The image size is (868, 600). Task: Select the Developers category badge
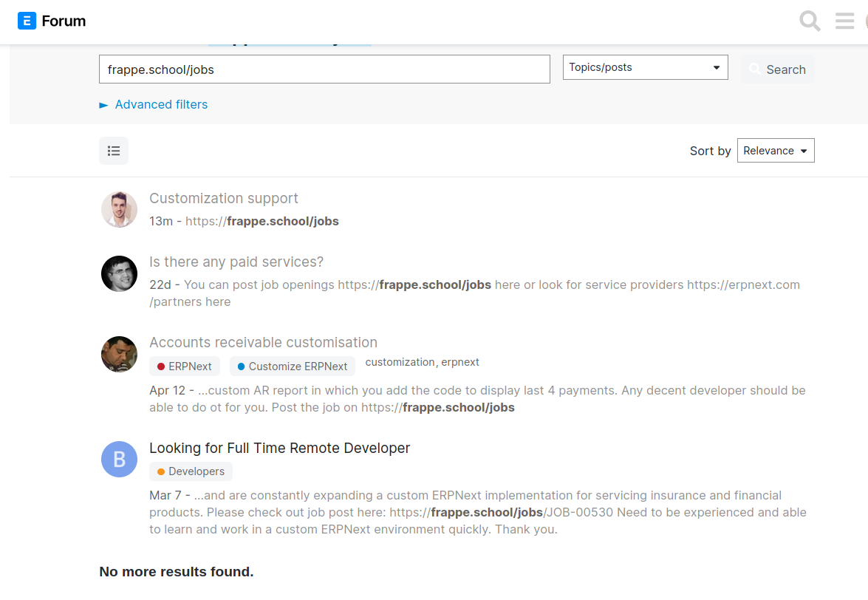pyautogui.click(x=191, y=471)
